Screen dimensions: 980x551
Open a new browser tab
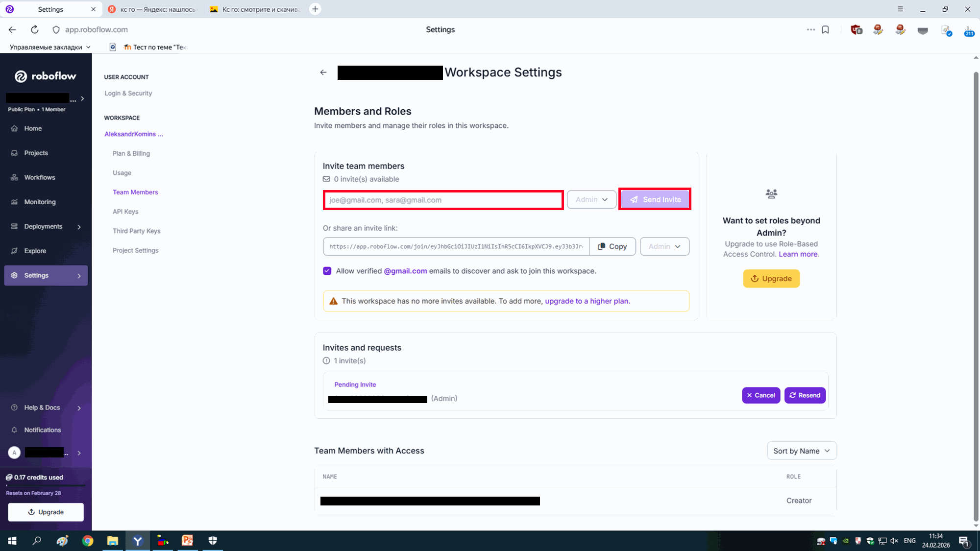pos(315,9)
